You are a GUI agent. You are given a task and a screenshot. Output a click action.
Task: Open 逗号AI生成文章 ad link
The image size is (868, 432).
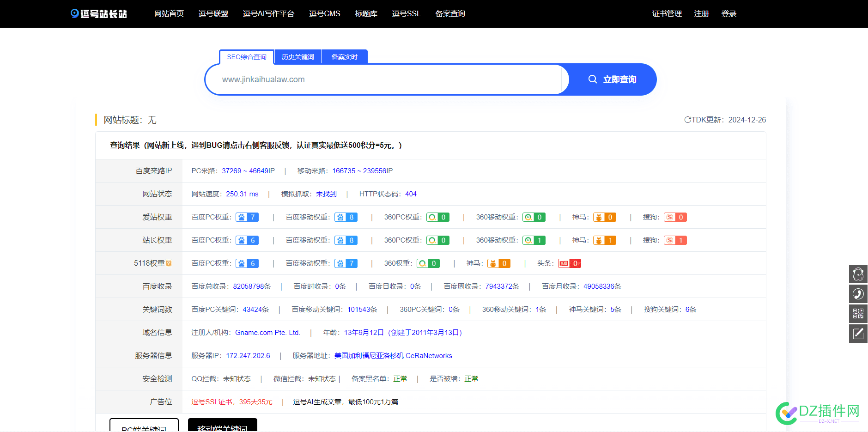pos(346,402)
